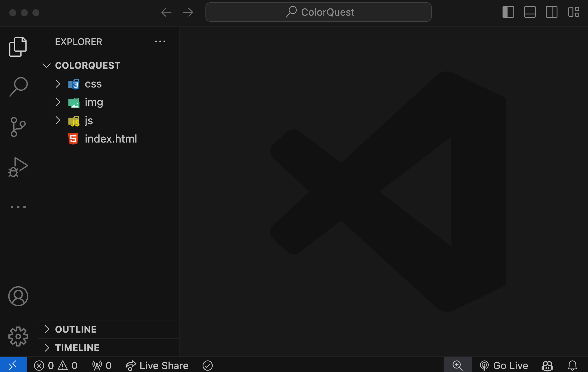
Task: Click the Explorer views and more actions ellipsis
Action: pyautogui.click(x=160, y=42)
